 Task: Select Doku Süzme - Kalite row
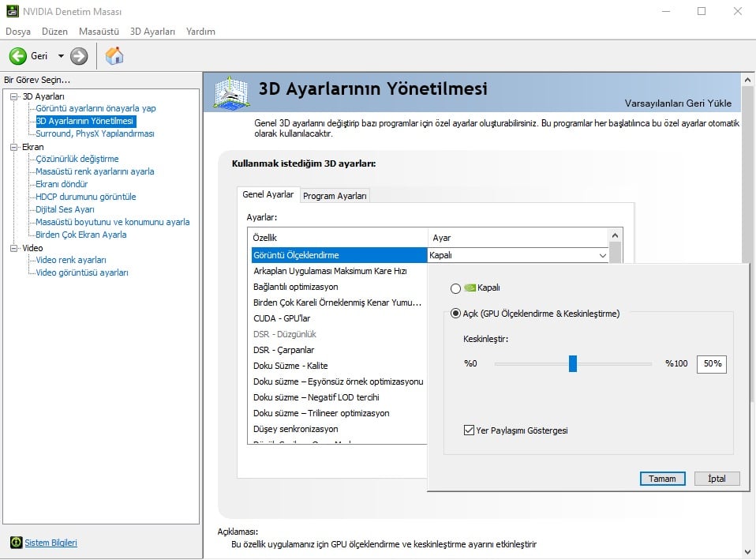[339, 366]
